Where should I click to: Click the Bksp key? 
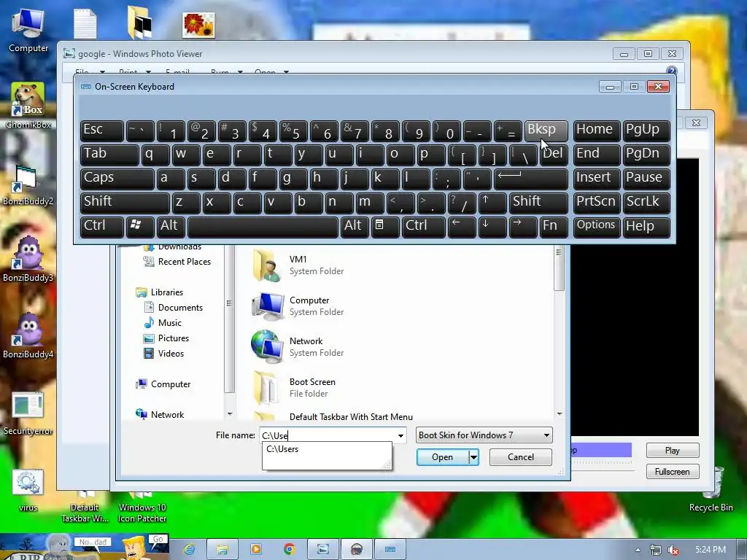coord(546,131)
